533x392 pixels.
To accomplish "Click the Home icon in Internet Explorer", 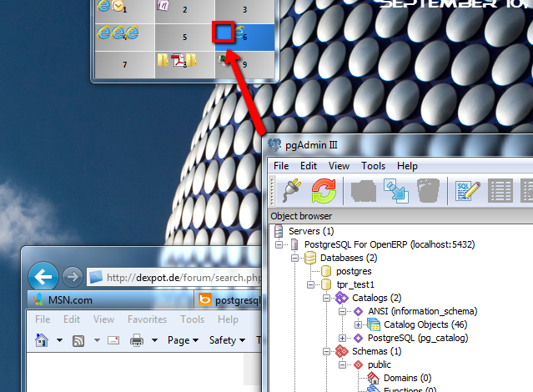I will [41, 340].
